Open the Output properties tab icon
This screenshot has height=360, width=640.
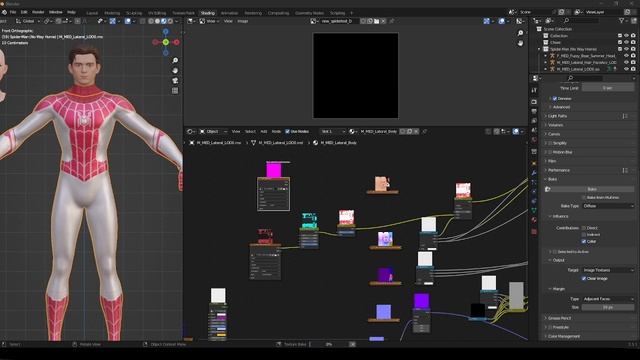[x=534, y=111]
